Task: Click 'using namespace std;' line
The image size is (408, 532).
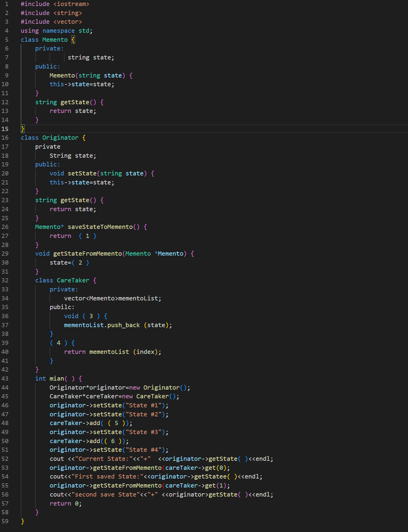Action: click(57, 31)
